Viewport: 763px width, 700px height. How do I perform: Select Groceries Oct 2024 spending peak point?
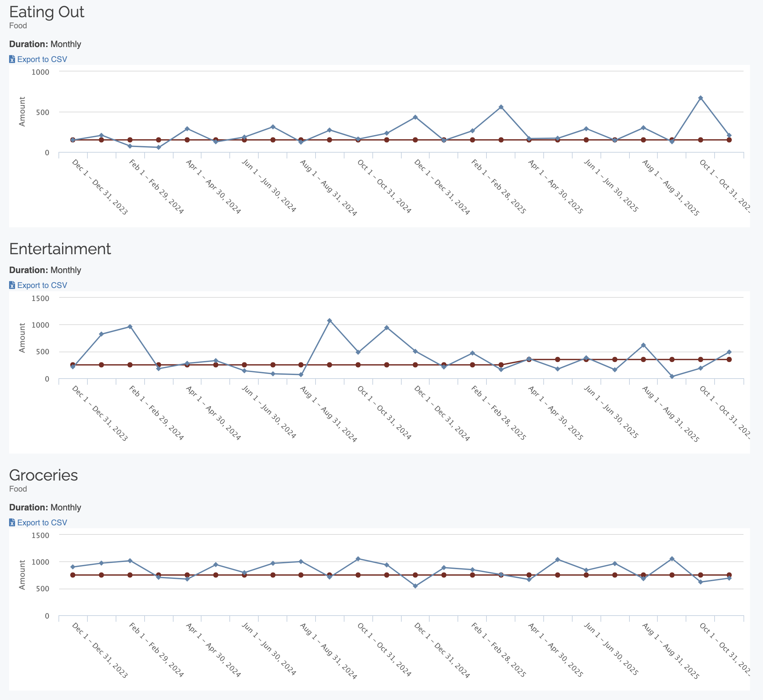click(358, 559)
